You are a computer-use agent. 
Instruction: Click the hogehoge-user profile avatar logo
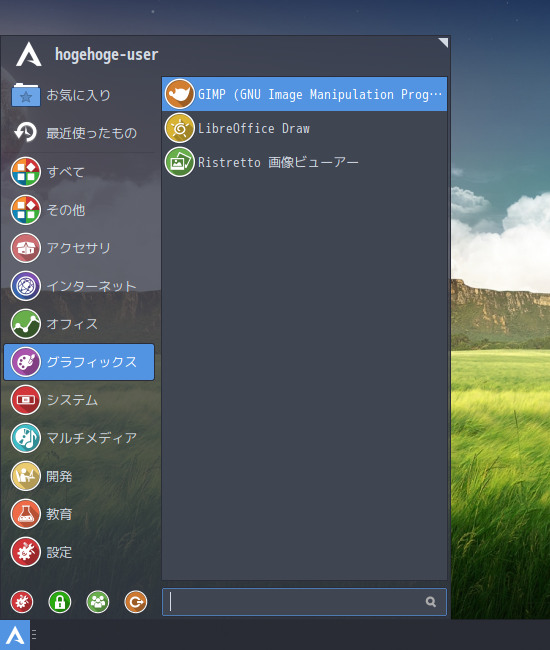click(x=29, y=54)
